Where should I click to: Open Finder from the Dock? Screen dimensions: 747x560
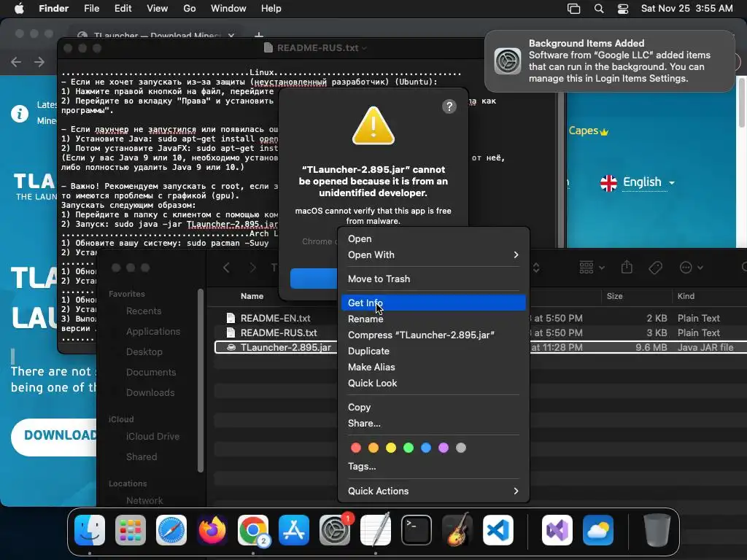pyautogui.click(x=90, y=530)
